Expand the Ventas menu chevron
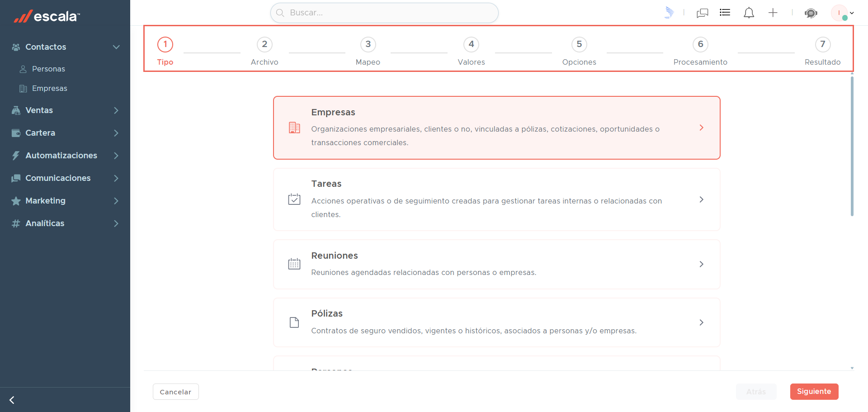The width and height of the screenshot is (868, 412). click(116, 110)
